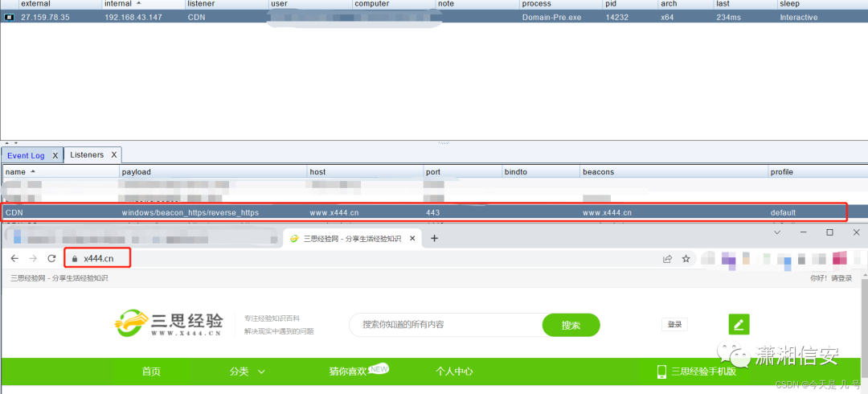This screenshot has height=394, width=868.
Task: Open 个人中心 navigation item
Action: (454, 371)
